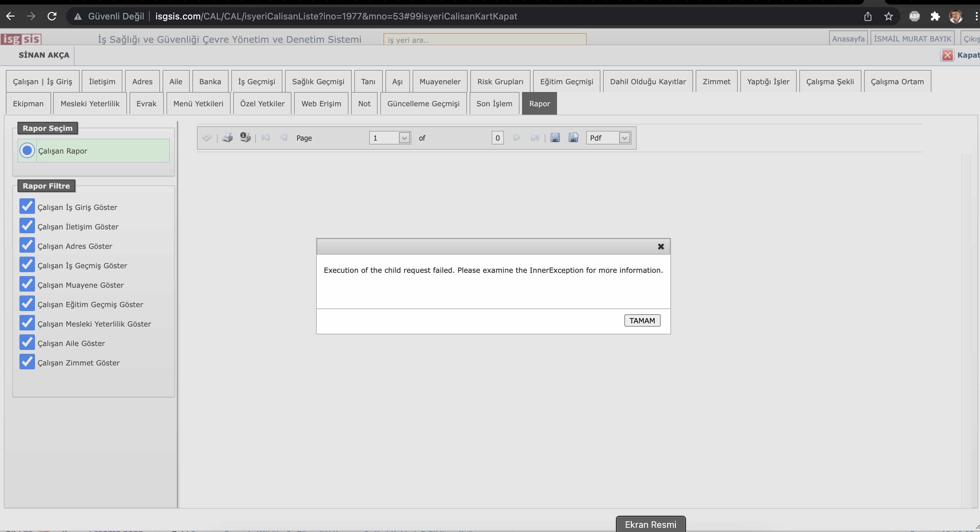Click the export and save report icon

pyautogui.click(x=555, y=138)
